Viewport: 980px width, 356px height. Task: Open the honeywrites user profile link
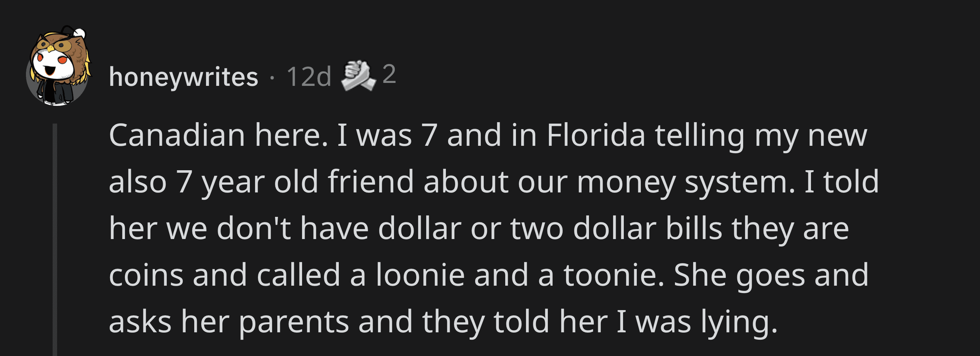(x=183, y=77)
